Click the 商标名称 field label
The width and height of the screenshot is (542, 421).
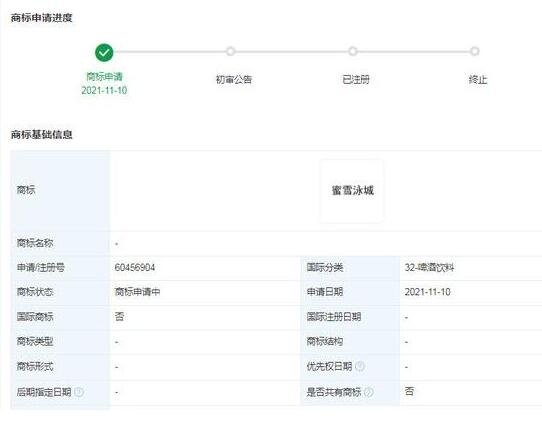click(35, 243)
